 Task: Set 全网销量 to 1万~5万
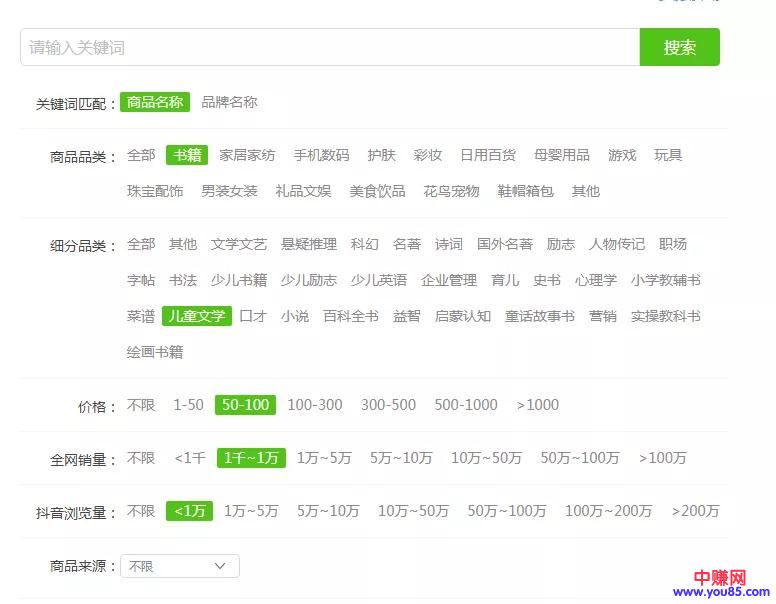324,458
